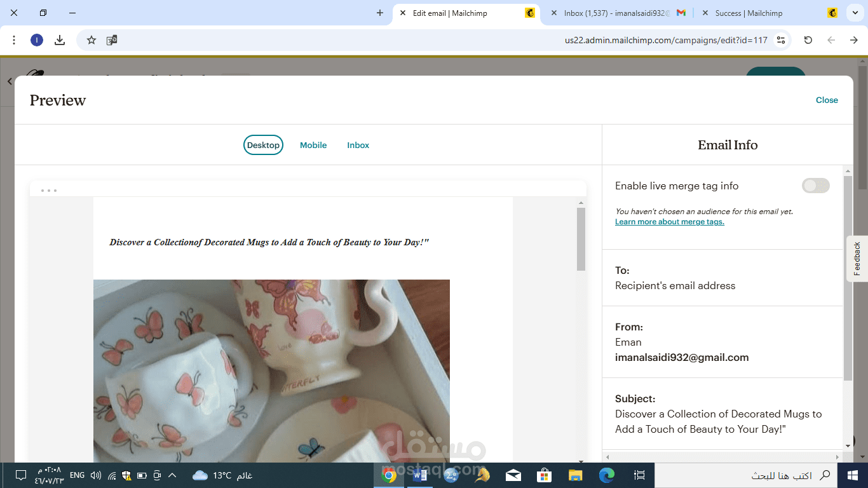Screen dimensions: 868x488
Task: Open the Chrome profile avatar
Action: (37, 40)
